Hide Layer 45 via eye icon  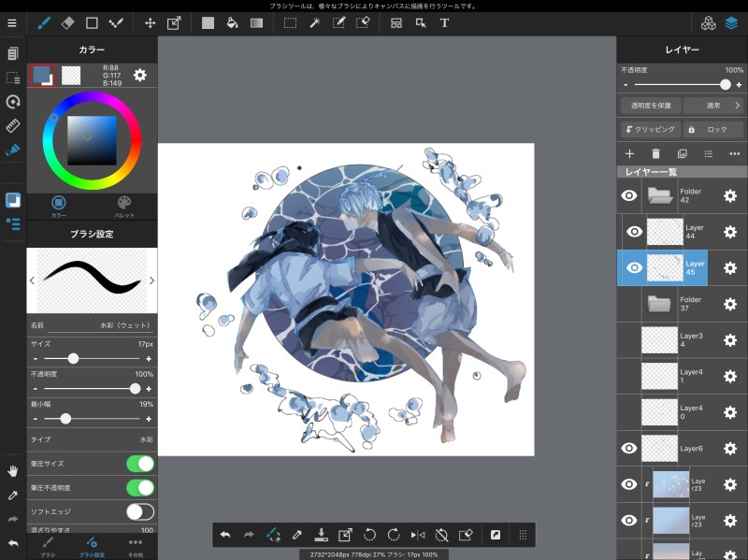634,267
